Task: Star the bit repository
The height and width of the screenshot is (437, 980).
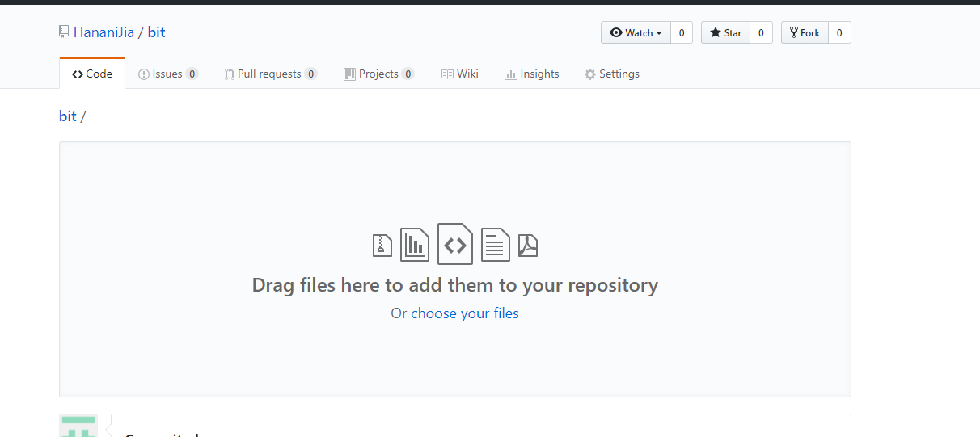Action: click(726, 32)
